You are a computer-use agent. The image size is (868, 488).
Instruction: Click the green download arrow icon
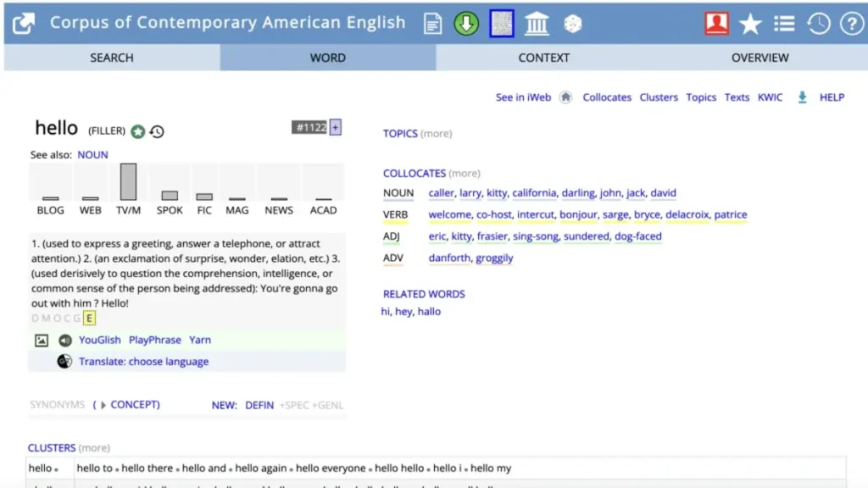467,24
